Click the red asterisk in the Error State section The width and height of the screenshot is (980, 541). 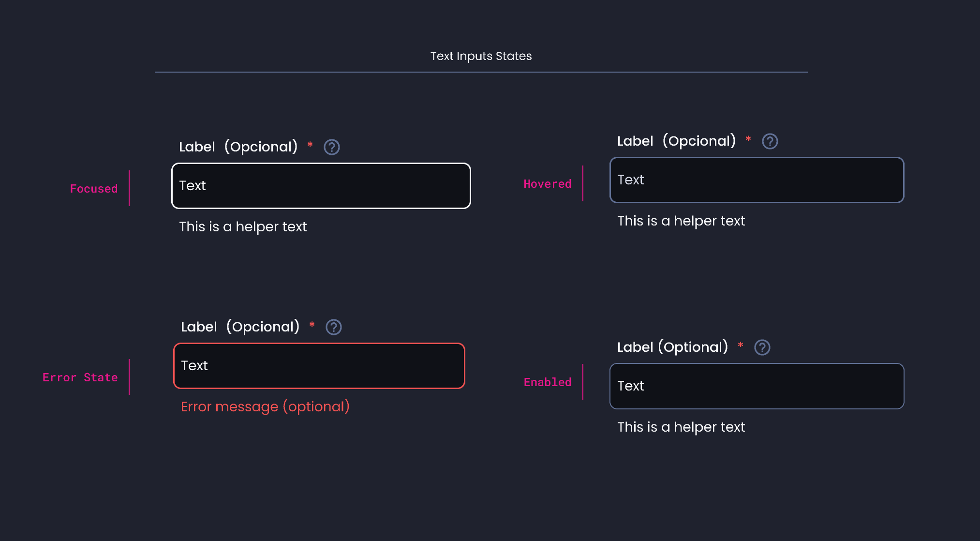(312, 327)
